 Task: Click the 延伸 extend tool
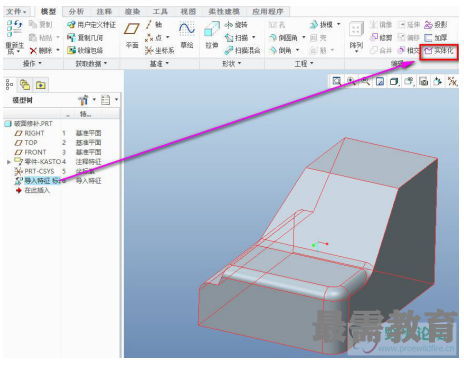click(x=409, y=24)
